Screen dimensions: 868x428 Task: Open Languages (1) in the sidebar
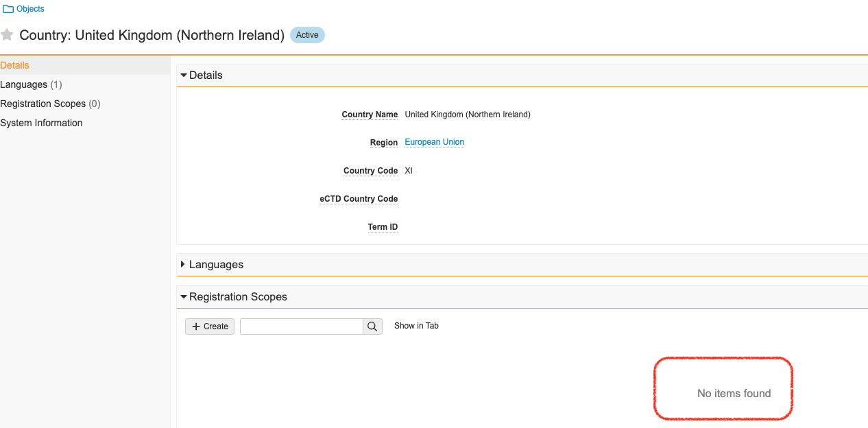31,84
